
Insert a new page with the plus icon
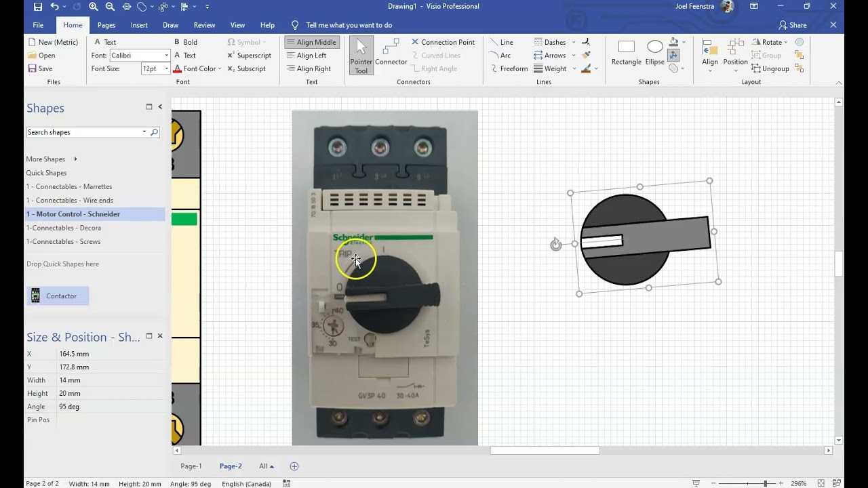tap(294, 466)
